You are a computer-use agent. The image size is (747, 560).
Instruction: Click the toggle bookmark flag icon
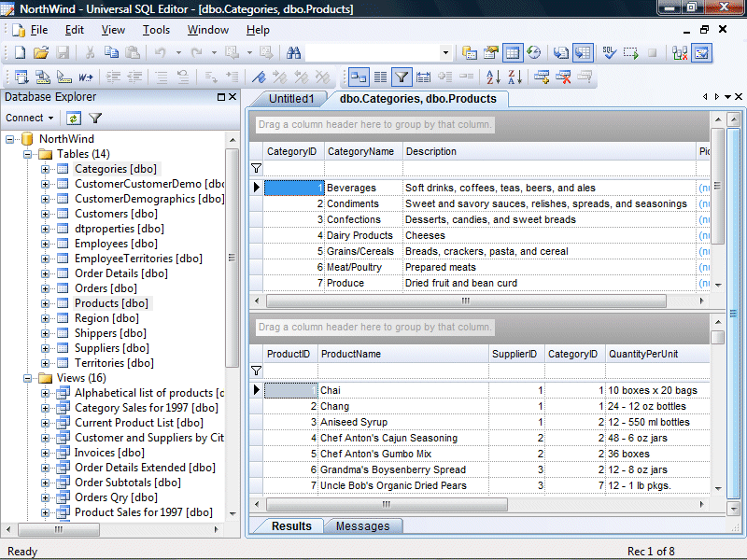260,77
